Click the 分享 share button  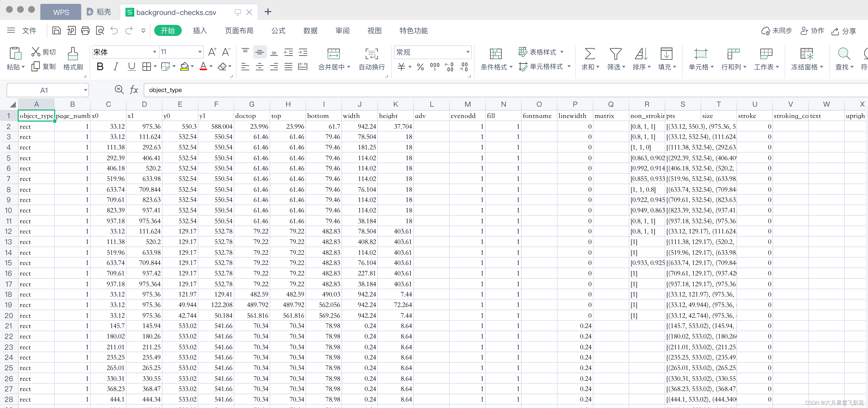(x=844, y=31)
